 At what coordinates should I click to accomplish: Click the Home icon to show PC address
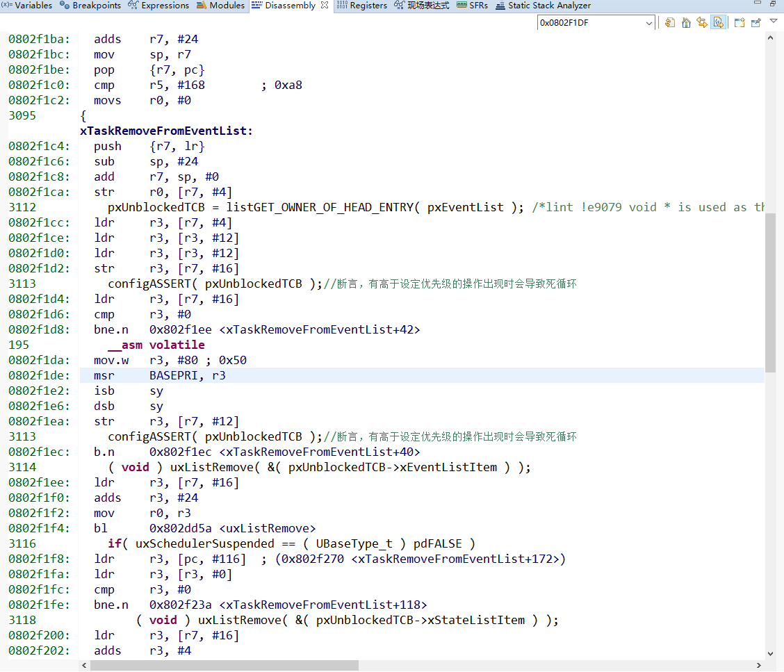point(686,22)
